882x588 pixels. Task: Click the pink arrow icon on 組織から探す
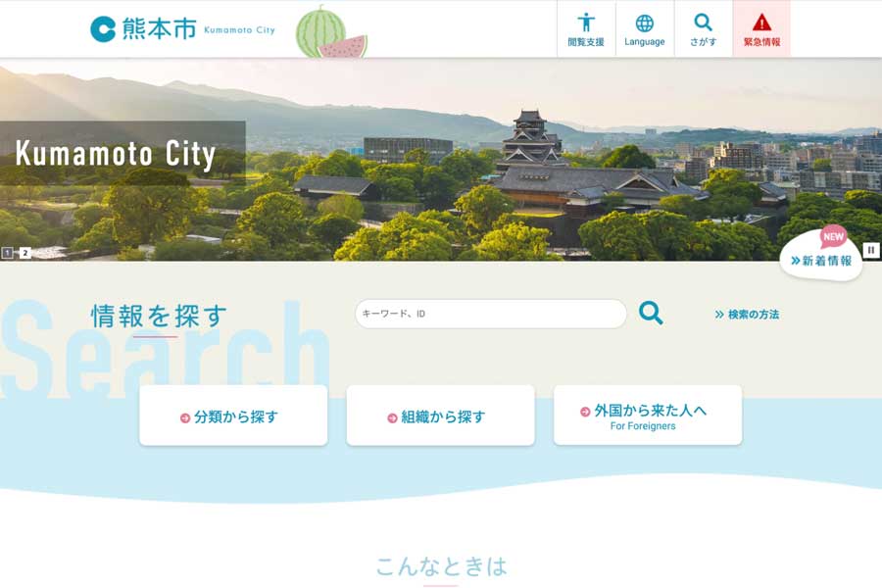tap(392, 416)
